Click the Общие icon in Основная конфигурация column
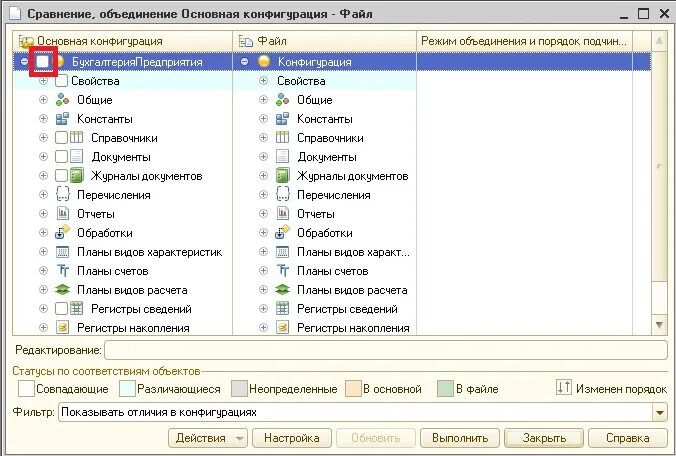676x456 pixels. 63,100
